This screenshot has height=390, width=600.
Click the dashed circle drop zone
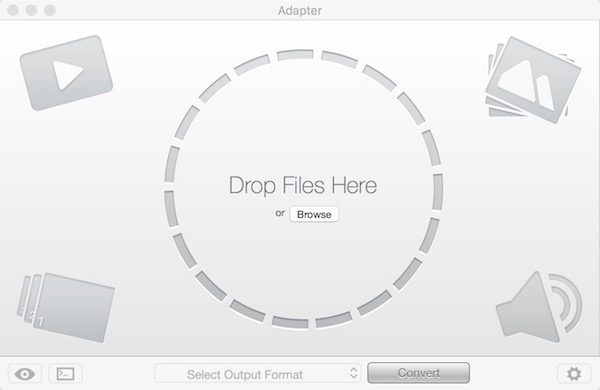click(x=303, y=189)
